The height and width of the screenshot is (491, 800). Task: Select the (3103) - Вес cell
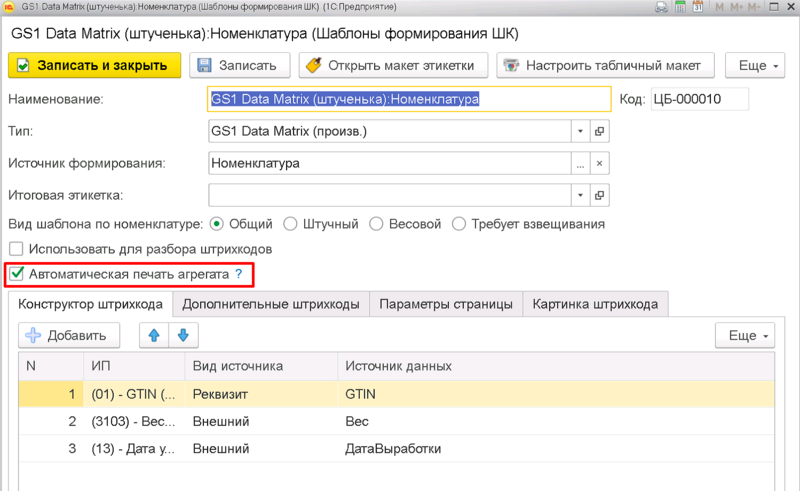134,421
